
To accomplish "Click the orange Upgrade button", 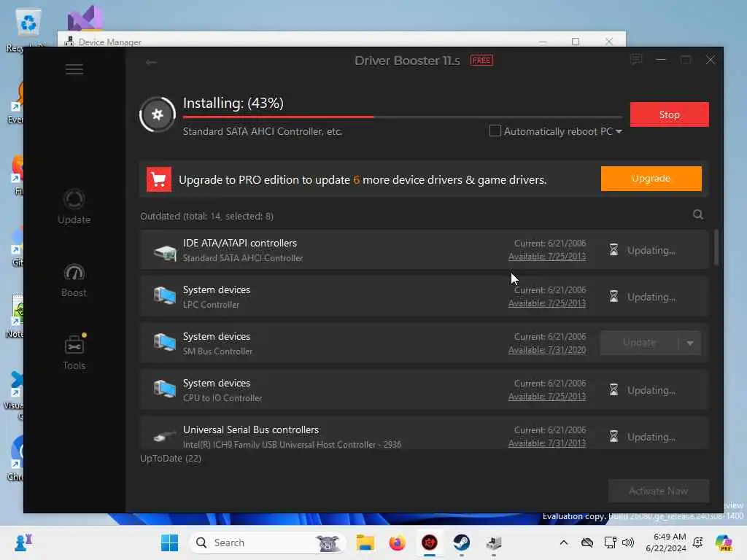I will (651, 179).
